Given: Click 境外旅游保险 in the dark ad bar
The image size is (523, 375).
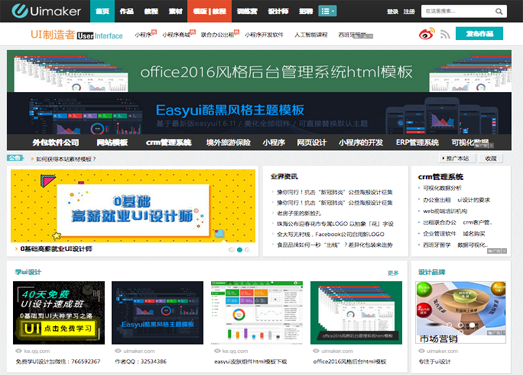Looking at the screenshot, I should (x=228, y=142).
